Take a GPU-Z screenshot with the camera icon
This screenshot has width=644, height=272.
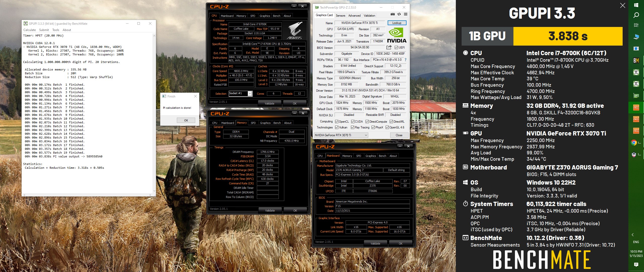pyautogui.click(x=393, y=14)
